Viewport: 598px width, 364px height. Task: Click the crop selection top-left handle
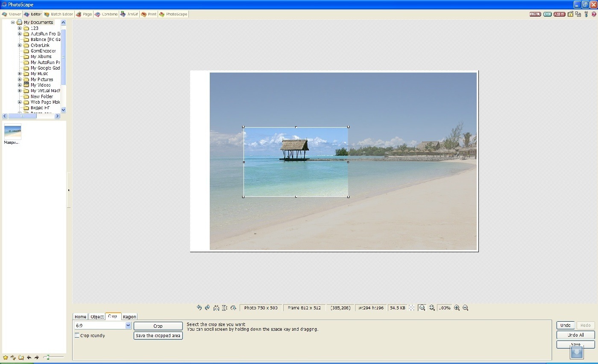243,127
